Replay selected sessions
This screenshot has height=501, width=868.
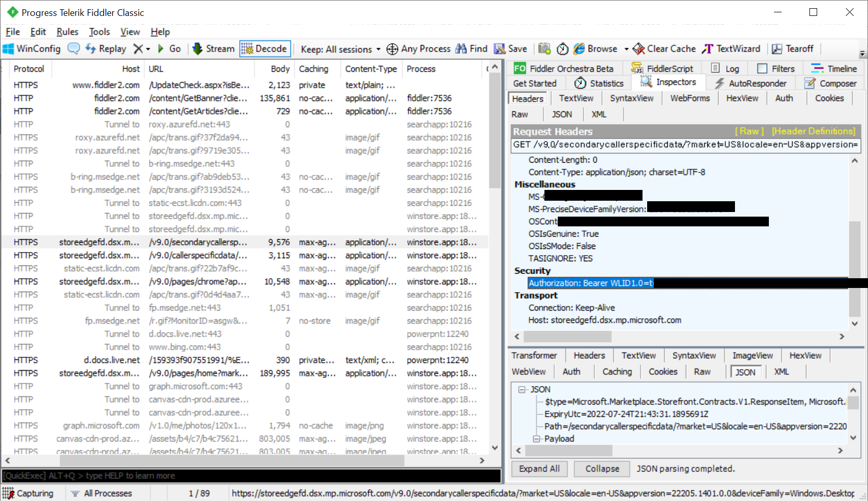pyautogui.click(x=106, y=49)
